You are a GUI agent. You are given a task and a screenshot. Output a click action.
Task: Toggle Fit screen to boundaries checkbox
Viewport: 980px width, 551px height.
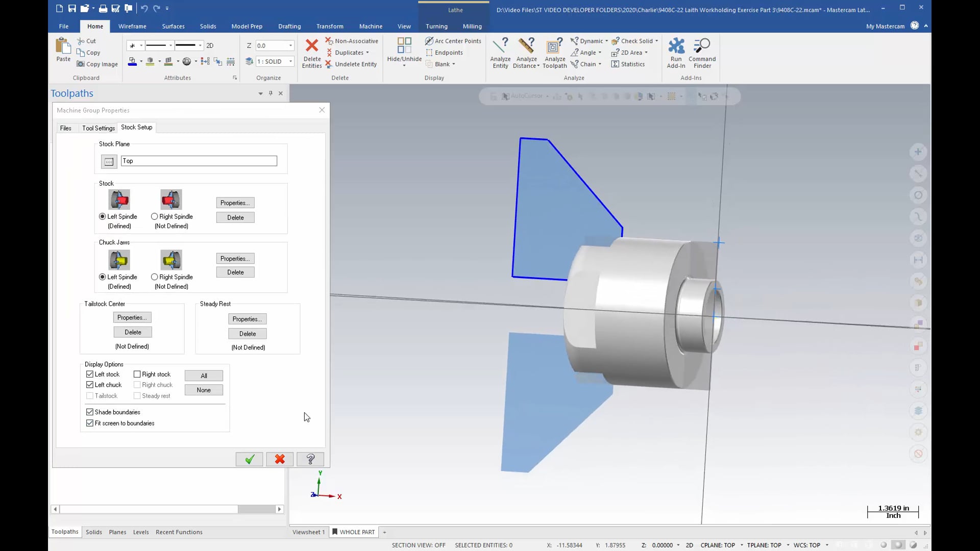coord(90,423)
